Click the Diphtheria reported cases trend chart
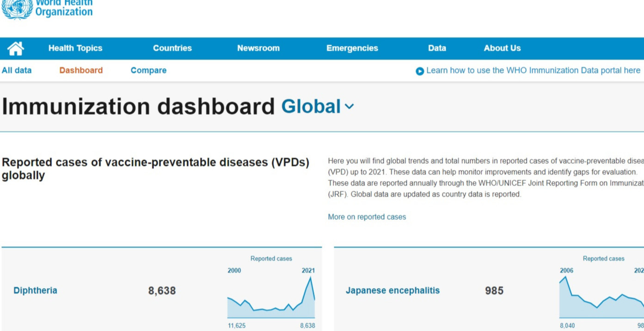 [271, 297]
